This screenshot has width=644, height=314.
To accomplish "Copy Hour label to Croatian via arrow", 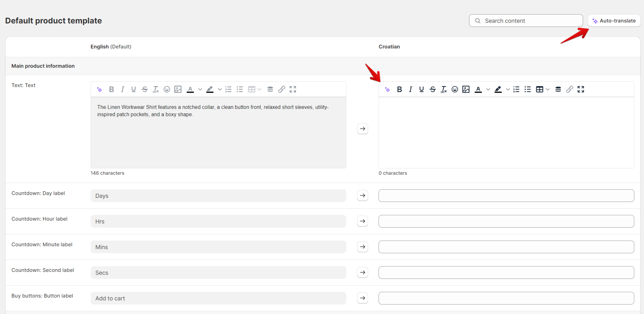I will click(362, 221).
